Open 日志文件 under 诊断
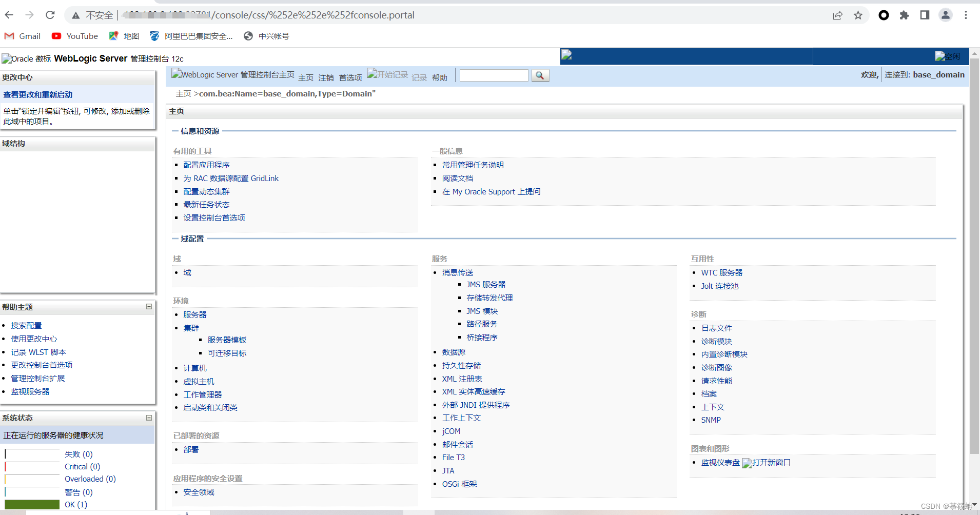 tap(717, 328)
